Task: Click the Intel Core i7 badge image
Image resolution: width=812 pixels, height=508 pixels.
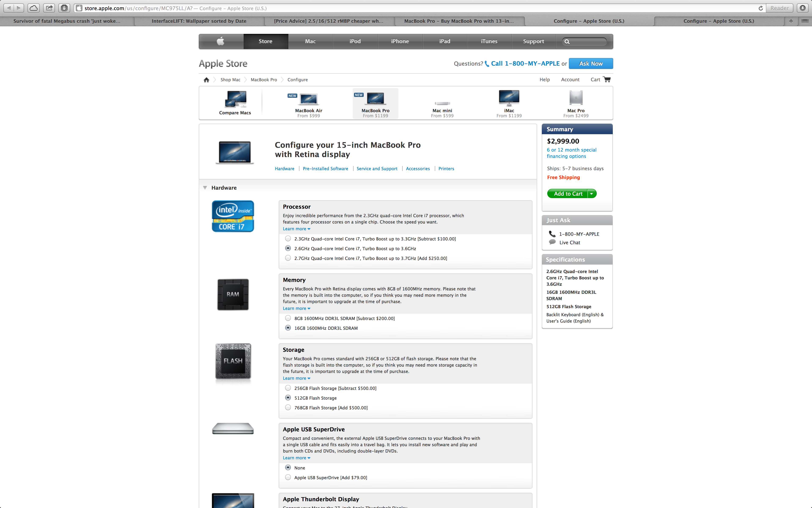Action: pyautogui.click(x=233, y=216)
